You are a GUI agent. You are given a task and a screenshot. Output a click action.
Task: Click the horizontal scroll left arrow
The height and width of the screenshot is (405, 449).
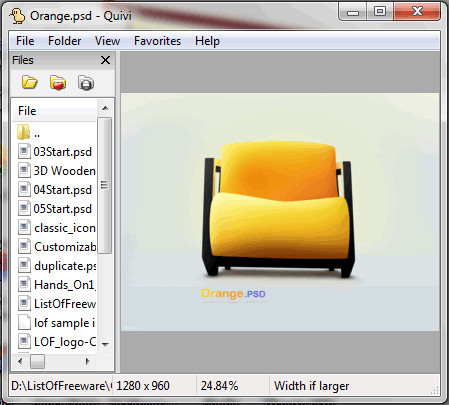tap(20, 361)
